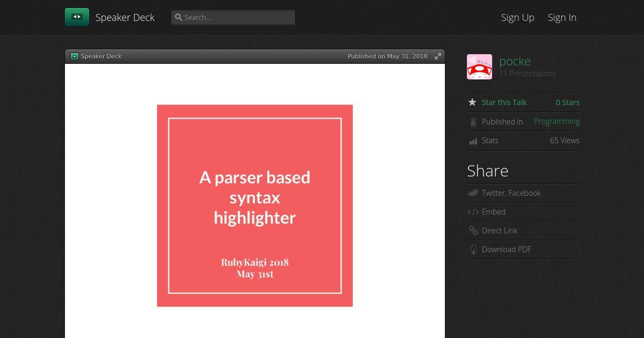Click the small Speaker Deck icon in player header
644x338 pixels.
click(x=75, y=56)
